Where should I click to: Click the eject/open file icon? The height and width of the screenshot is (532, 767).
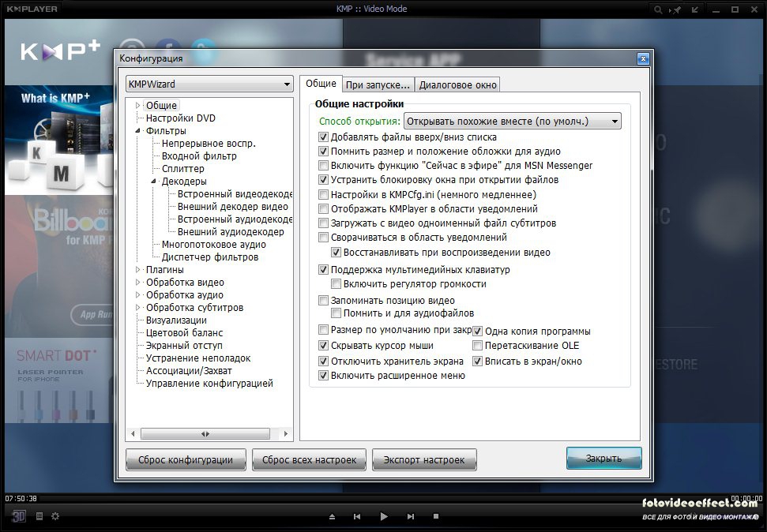tap(332, 516)
